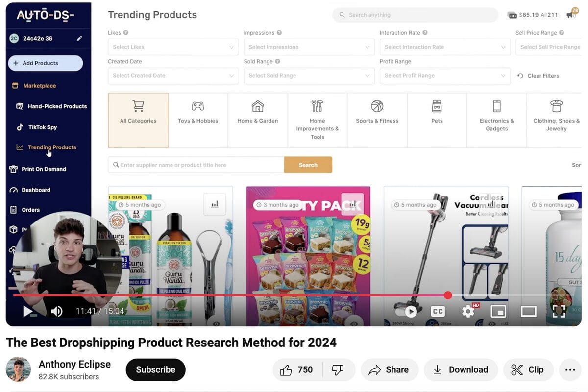Expand the Select Profit Range dropdown
The image size is (588, 392).
[x=445, y=76]
